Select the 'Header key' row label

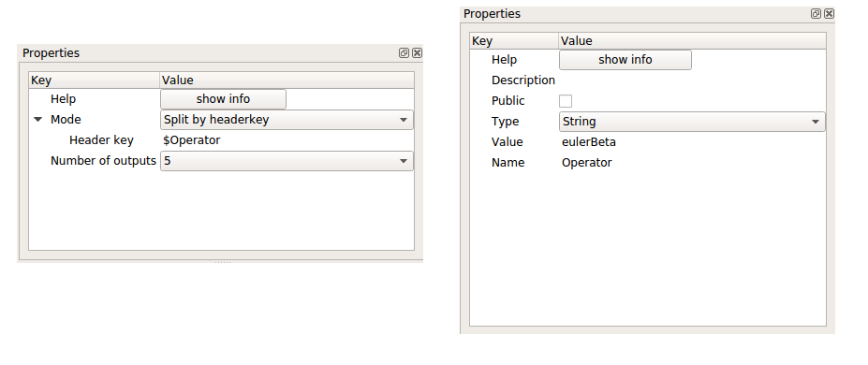101,140
